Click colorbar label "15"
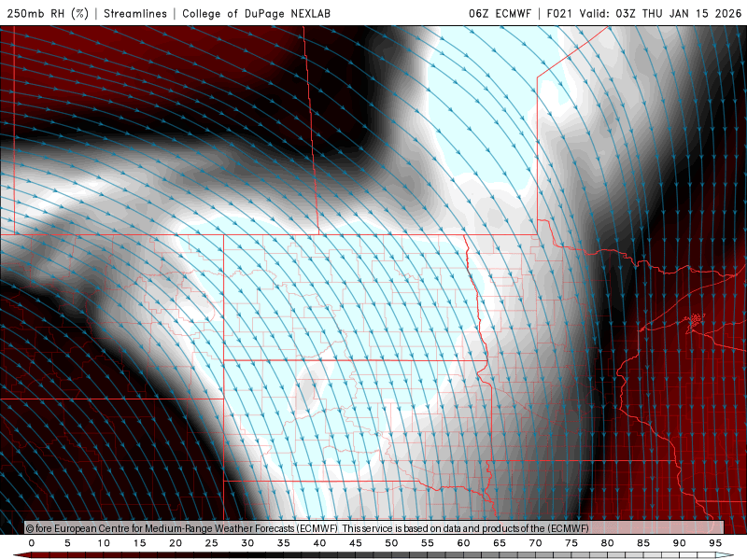 coord(139,543)
